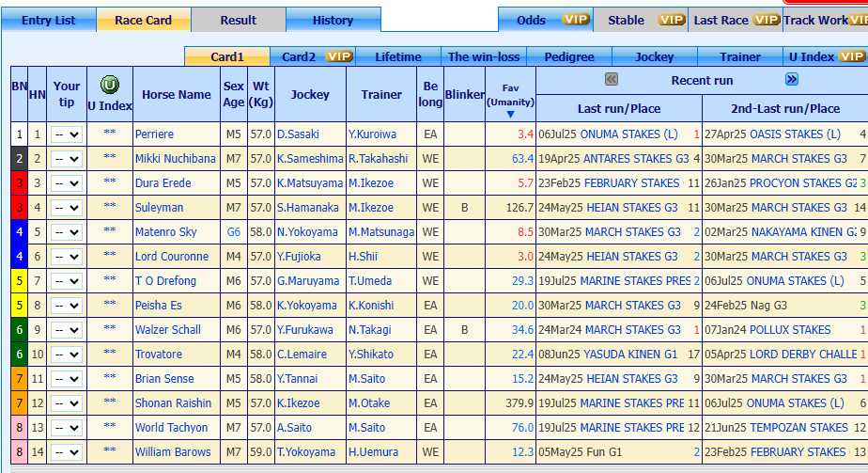Open trainer Y.Kuroiwa link
Viewport: 868px width, 473px height.
373,134
